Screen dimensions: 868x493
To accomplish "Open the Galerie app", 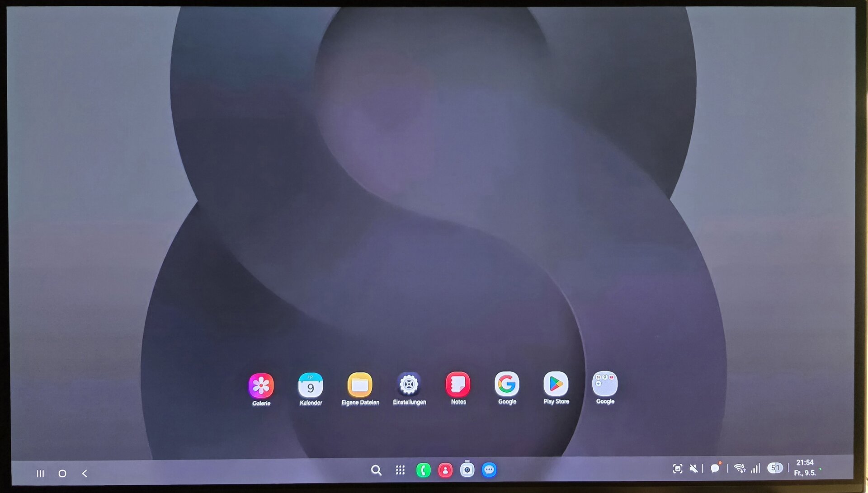I will (x=261, y=385).
